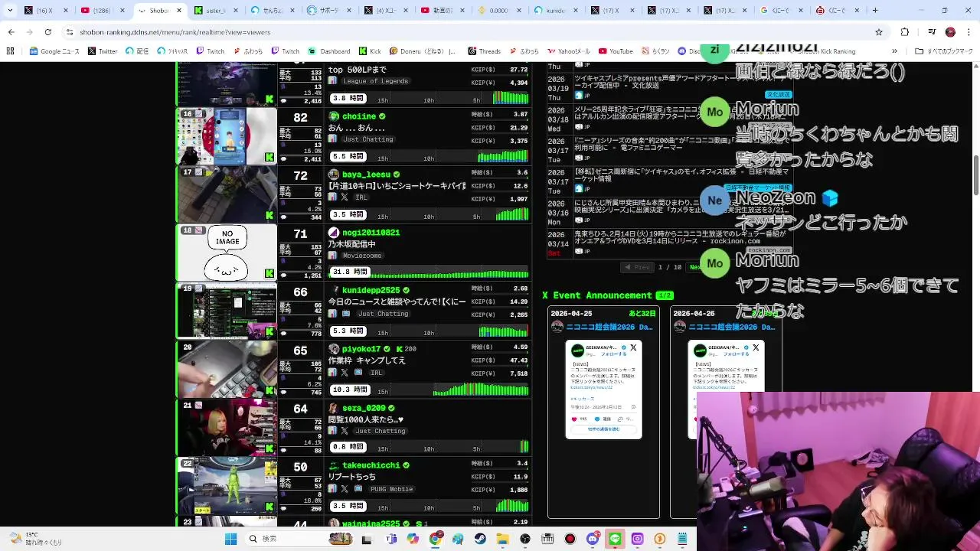Open the YouTube bookmark

(616, 51)
